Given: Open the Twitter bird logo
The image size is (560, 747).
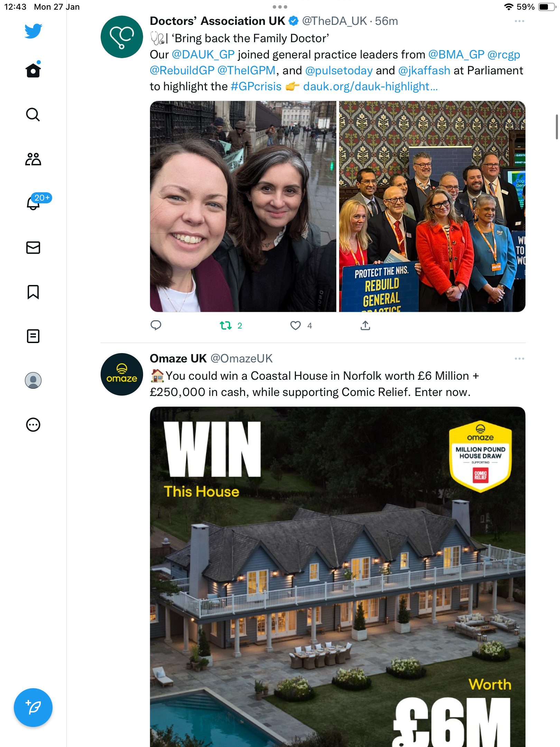Looking at the screenshot, I should [33, 31].
